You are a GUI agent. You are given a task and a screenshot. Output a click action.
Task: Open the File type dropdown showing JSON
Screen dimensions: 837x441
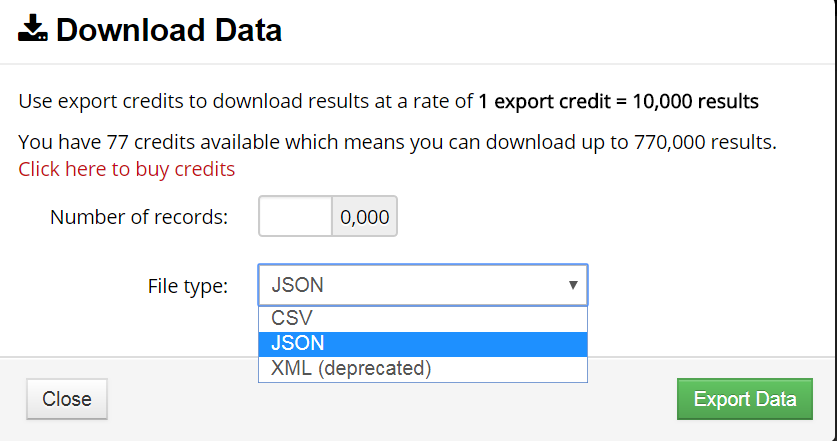point(423,285)
